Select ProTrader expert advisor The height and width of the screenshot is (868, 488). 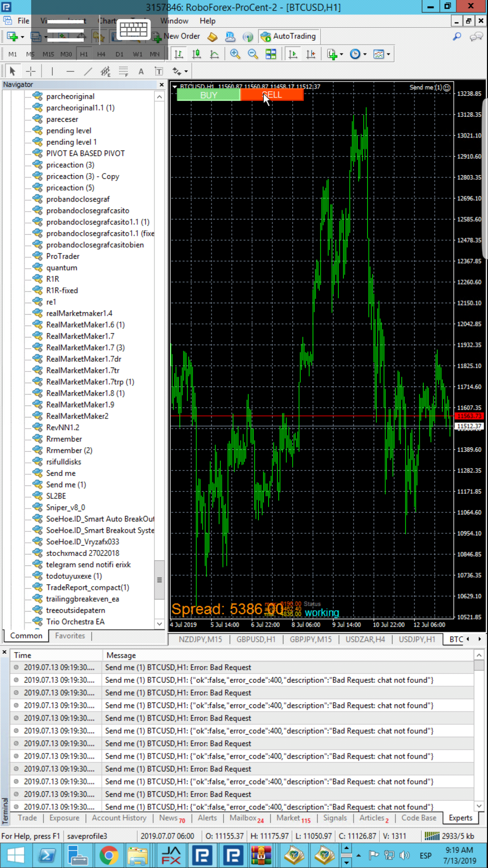[x=63, y=256]
